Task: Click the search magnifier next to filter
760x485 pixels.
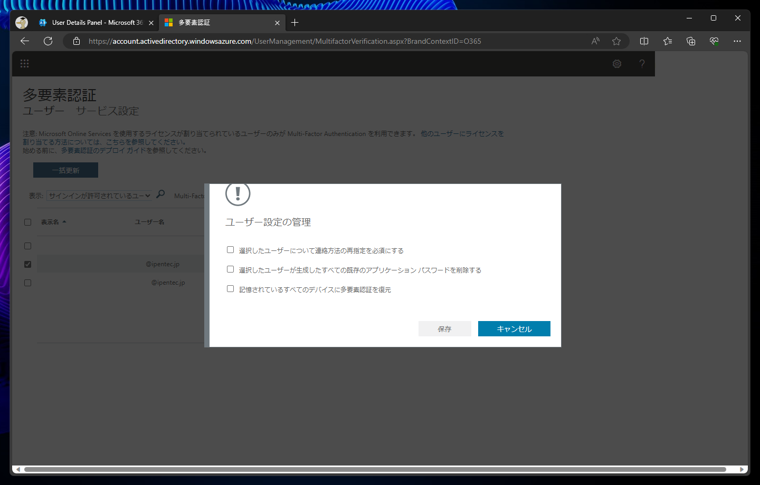Action: (161, 194)
